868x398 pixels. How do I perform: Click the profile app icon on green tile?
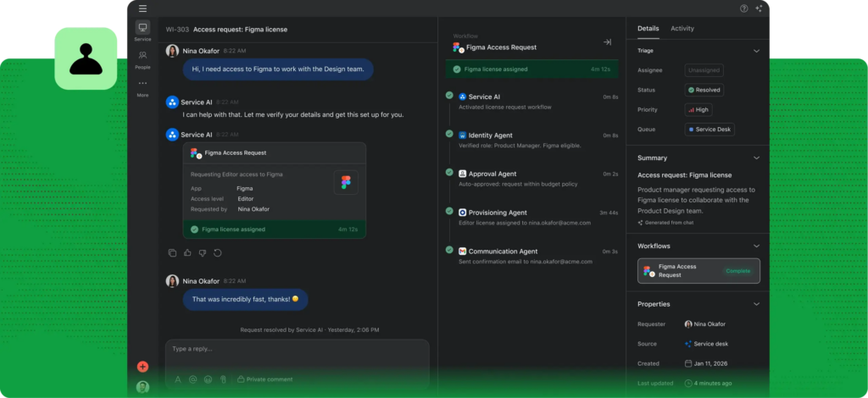[86, 58]
